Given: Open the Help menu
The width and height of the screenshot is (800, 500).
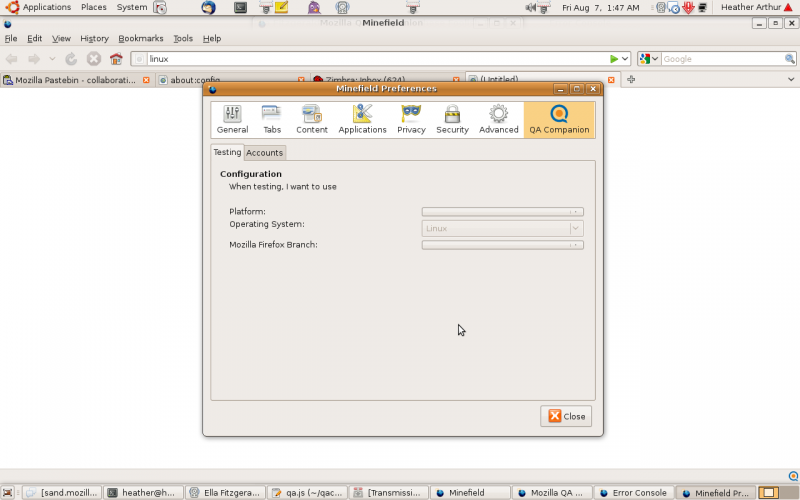Looking at the screenshot, I should (212, 38).
